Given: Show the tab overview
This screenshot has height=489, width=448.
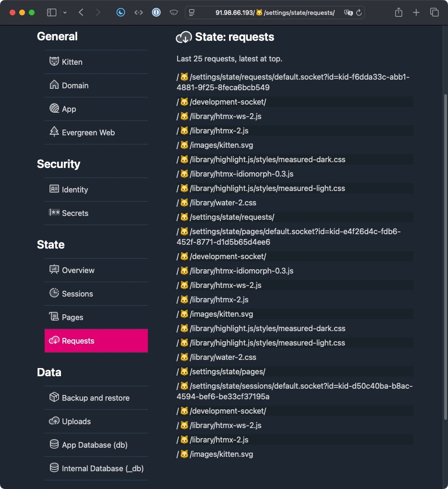Looking at the screenshot, I should (x=434, y=12).
